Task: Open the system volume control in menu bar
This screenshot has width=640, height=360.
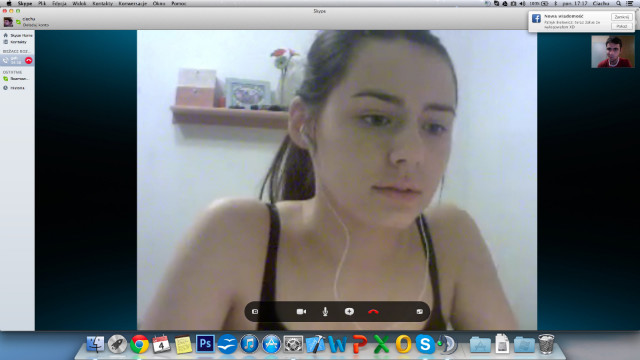Action: [522, 3]
